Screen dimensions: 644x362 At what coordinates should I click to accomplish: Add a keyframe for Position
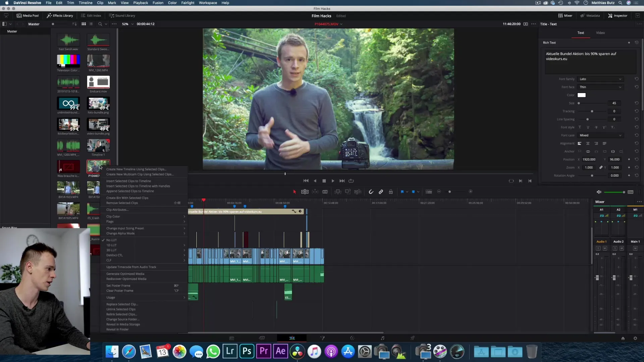pos(629,160)
